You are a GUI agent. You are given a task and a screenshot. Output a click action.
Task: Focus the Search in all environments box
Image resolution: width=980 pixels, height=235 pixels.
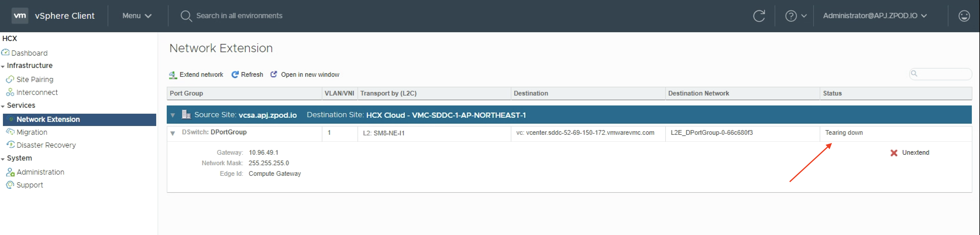[x=239, y=16]
